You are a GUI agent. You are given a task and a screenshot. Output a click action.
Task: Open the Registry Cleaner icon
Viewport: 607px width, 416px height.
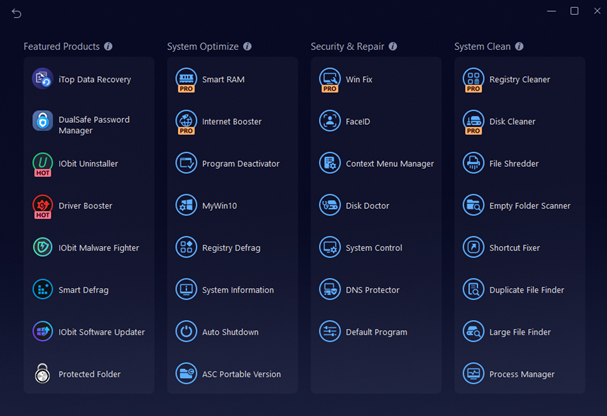coord(474,79)
